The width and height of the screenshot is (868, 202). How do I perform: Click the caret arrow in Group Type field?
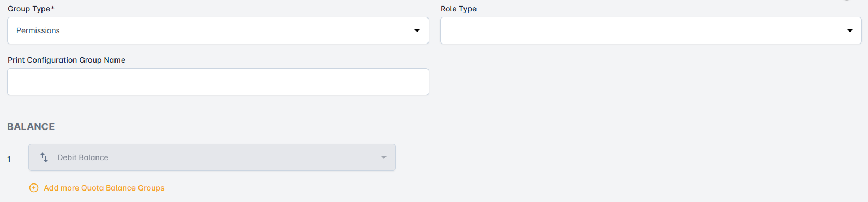417,31
